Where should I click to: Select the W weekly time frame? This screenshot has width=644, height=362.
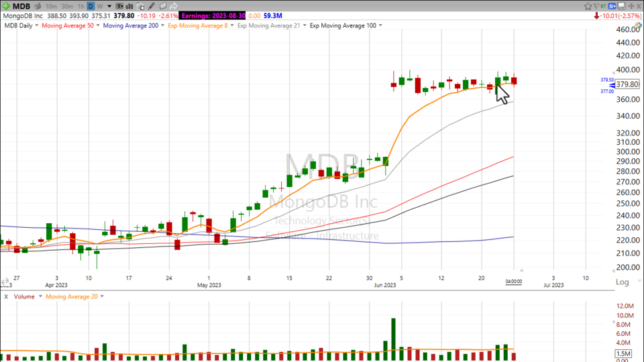[x=100, y=6]
